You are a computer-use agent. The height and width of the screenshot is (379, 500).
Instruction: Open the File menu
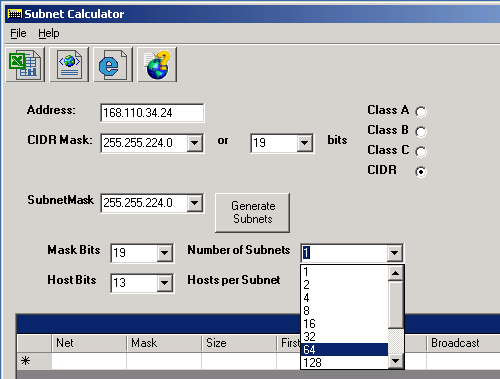click(18, 33)
